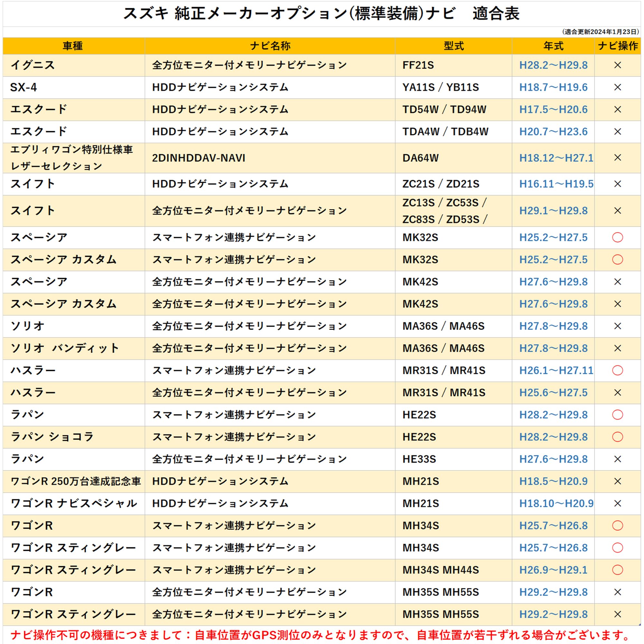Click year range H26.1～H27.11 for ハスラー
This screenshot has width=644, height=644.
(556, 370)
